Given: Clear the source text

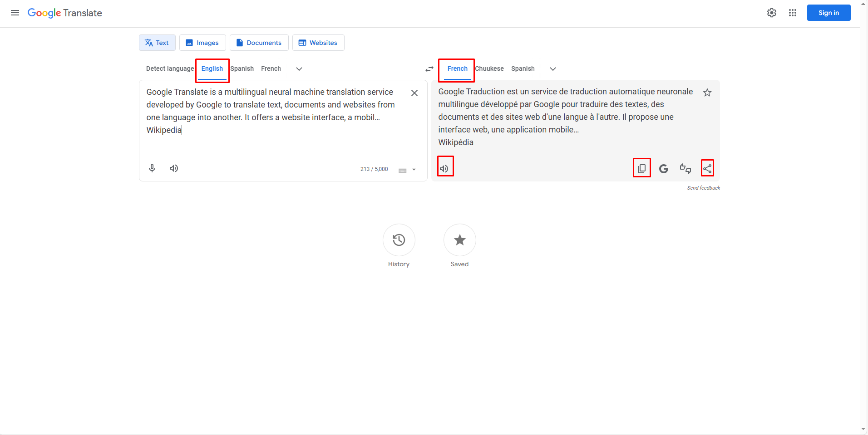Looking at the screenshot, I should click(414, 93).
